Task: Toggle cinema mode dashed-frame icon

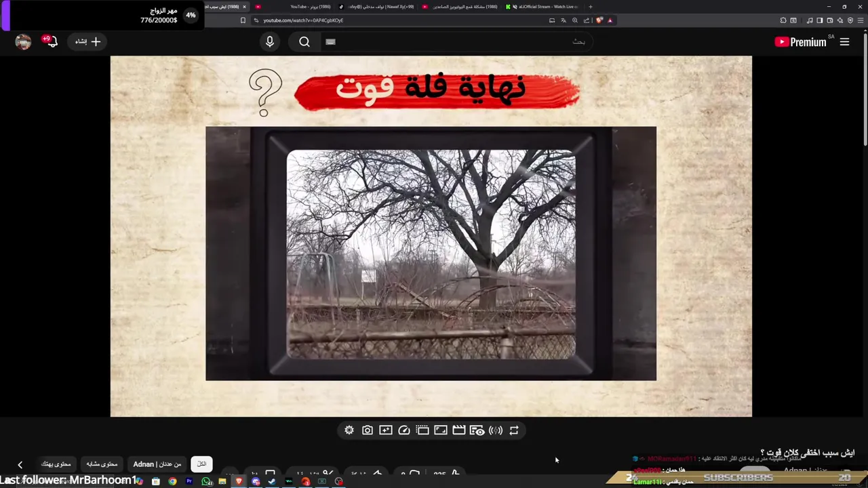Action: [422, 430]
